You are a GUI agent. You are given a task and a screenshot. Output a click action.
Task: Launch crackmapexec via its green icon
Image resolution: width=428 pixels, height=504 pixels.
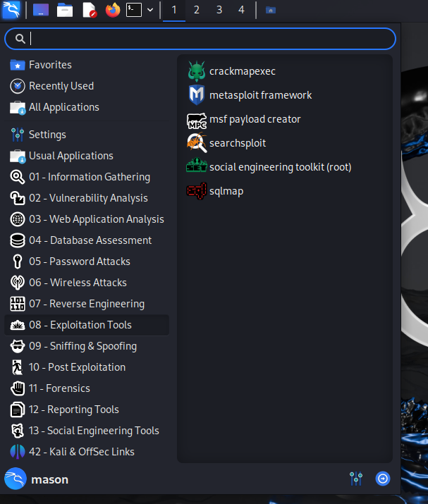pos(197,71)
